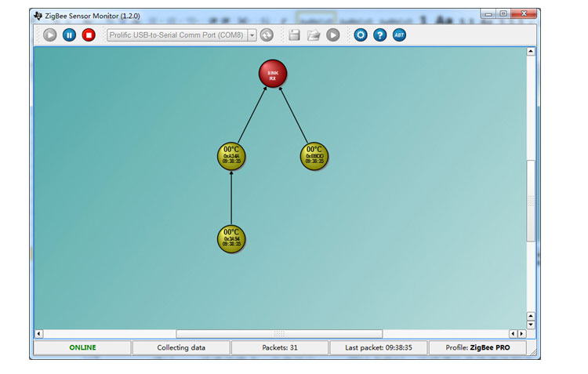Refresh the serial port list
Screen dimensions: 588x374
click(x=267, y=35)
